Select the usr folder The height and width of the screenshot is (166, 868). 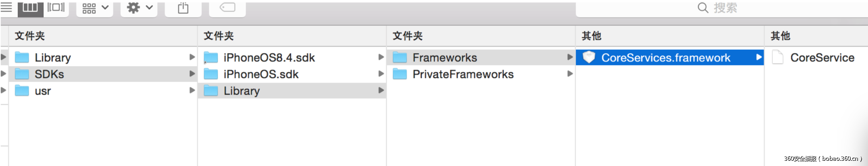pos(43,91)
